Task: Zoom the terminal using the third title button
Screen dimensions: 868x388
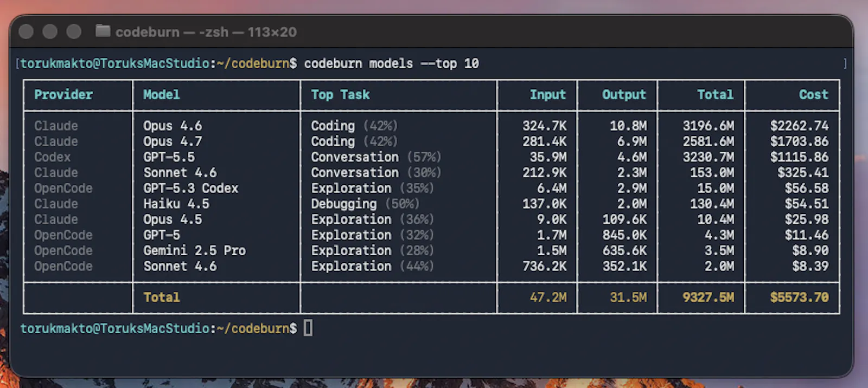Action: click(74, 31)
